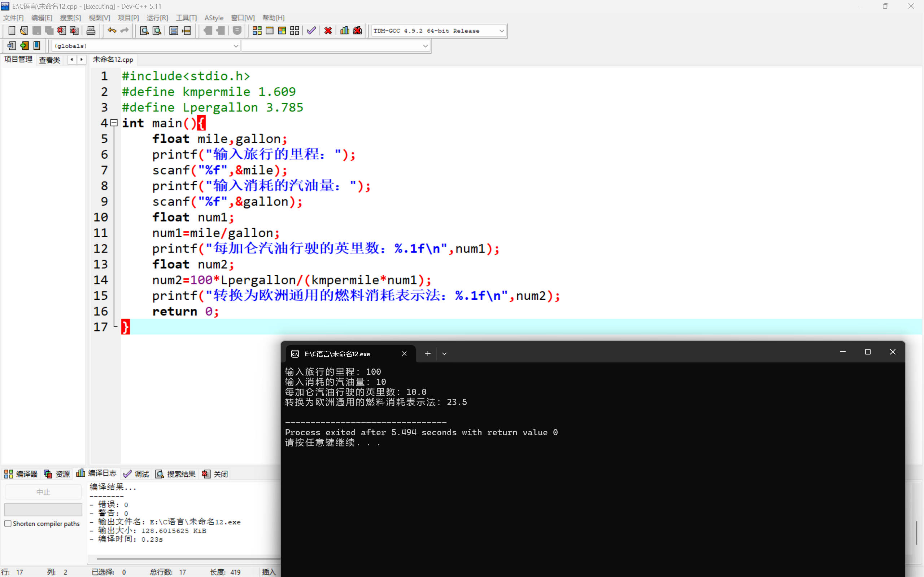Click the Debug checkmark icon

(311, 31)
